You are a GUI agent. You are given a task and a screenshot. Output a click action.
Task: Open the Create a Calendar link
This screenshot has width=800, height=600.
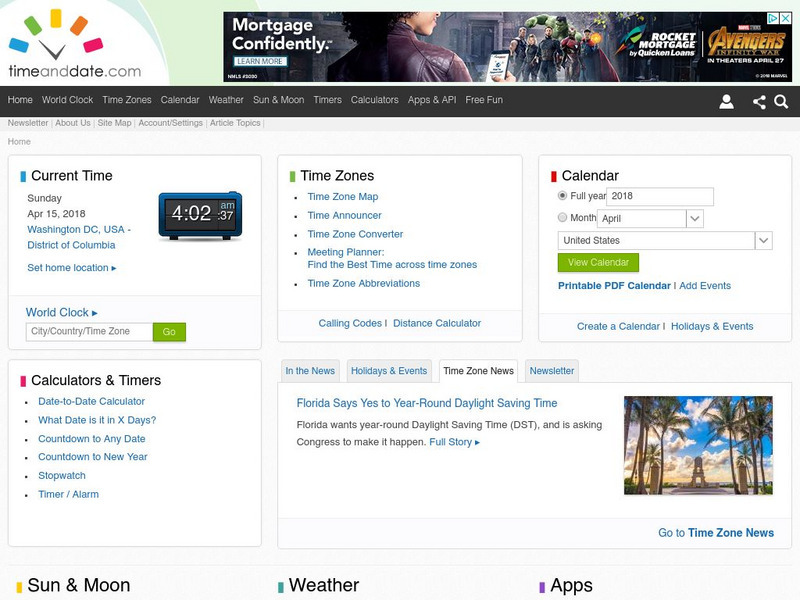click(x=618, y=326)
